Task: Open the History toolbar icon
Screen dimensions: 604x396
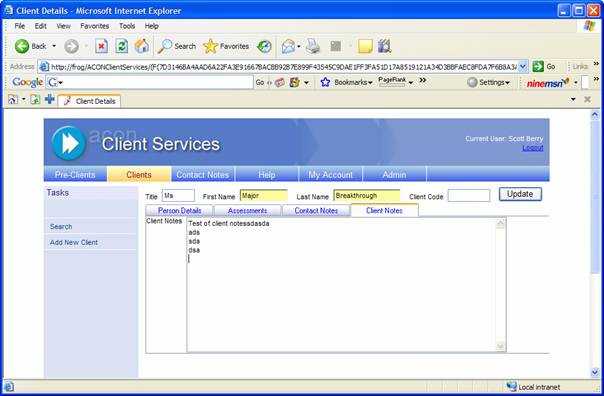Action: 264,47
